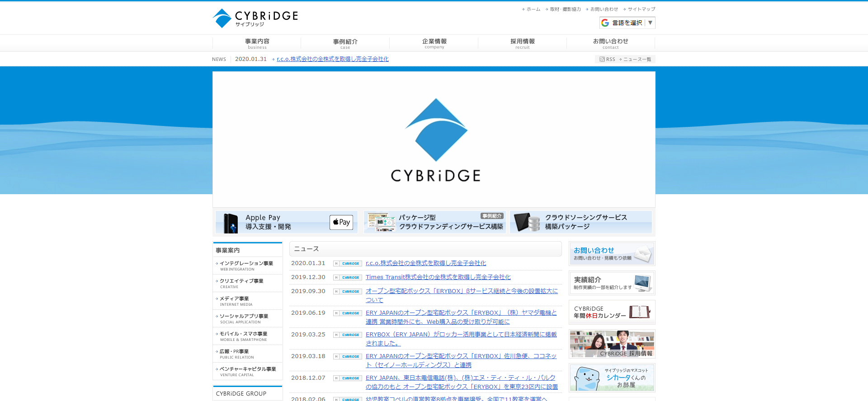Select メディア事業 in sidebar
This screenshot has width=868, height=401.
coord(247,301)
